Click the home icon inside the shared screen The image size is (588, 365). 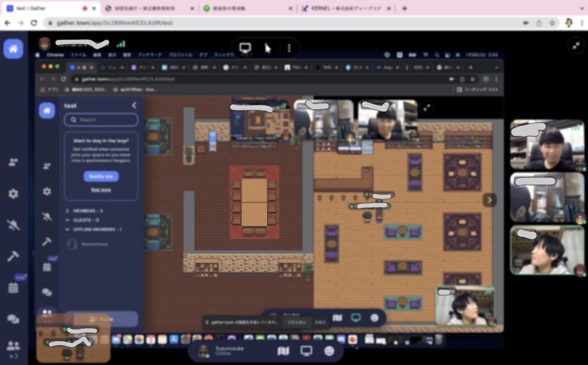(x=47, y=110)
